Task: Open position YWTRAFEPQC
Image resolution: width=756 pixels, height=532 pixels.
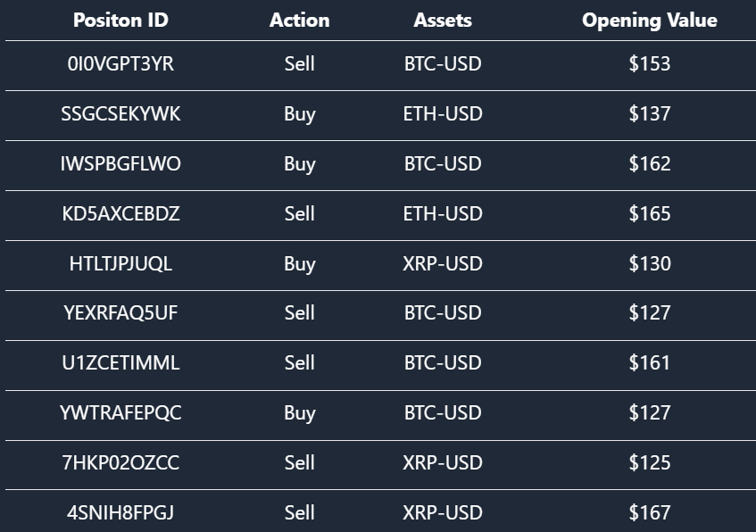Action: click(x=120, y=413)
